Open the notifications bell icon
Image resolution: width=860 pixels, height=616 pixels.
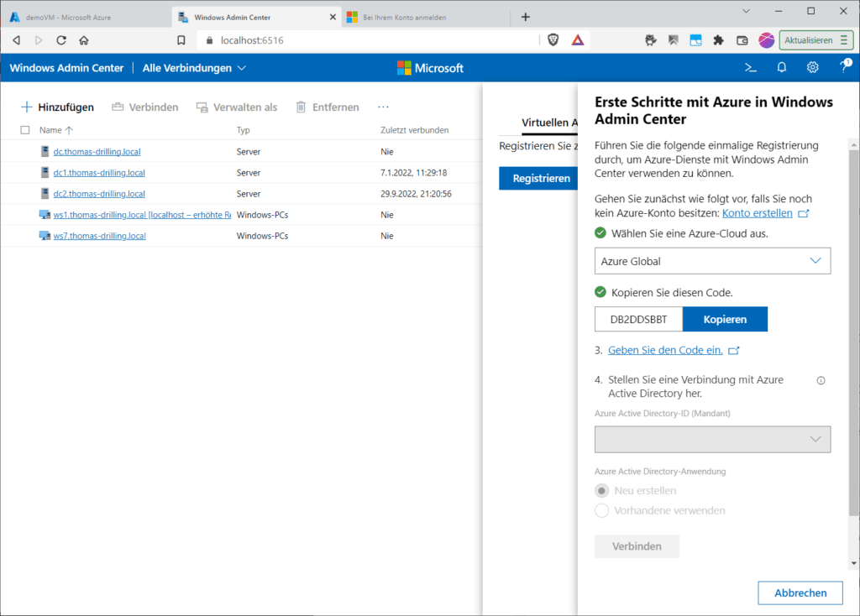pos(782,67)
